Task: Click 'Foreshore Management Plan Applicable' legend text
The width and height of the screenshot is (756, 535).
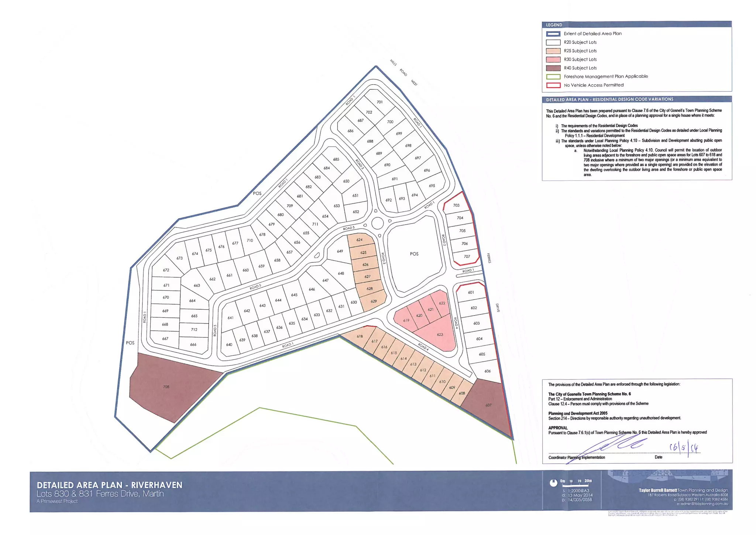Action: tap(606, 76)
